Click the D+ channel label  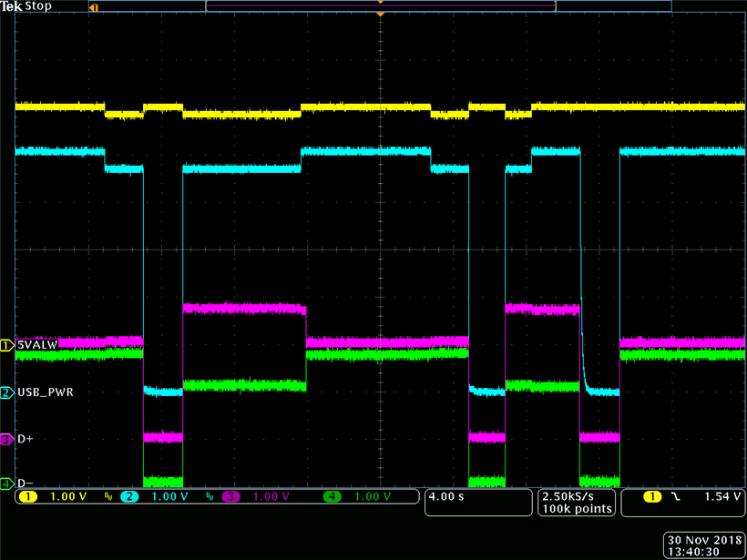point(26,439)
